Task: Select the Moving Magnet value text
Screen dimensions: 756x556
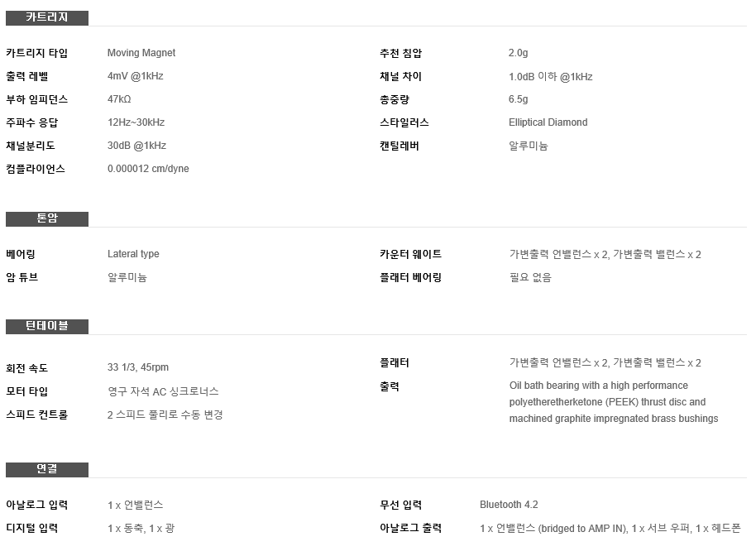Action: click(141, 53)
